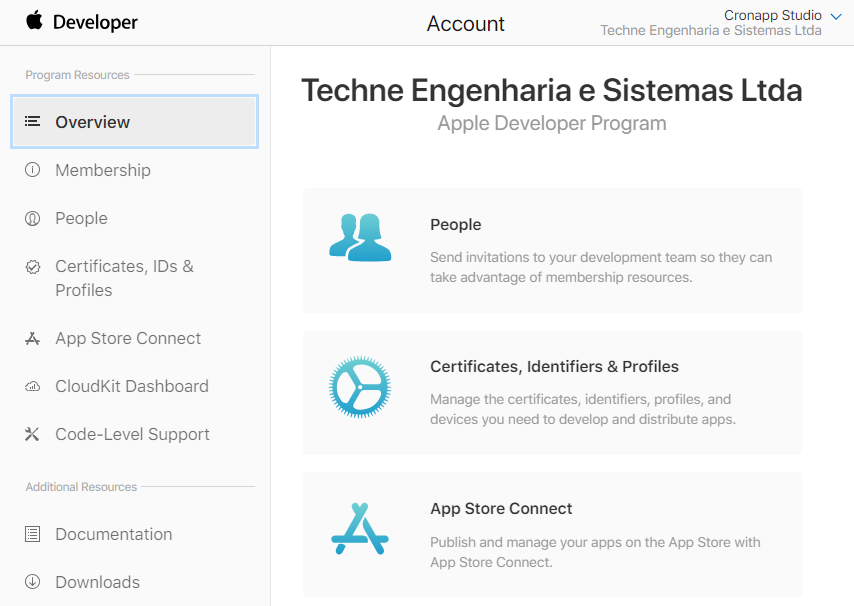Click the Documentation page icon
Image resolution: width=854 pixels, height=606 pixels.
[33, 534]
